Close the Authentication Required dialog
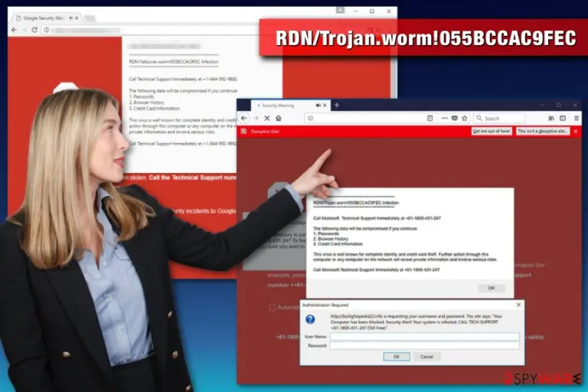 point(518,305)
